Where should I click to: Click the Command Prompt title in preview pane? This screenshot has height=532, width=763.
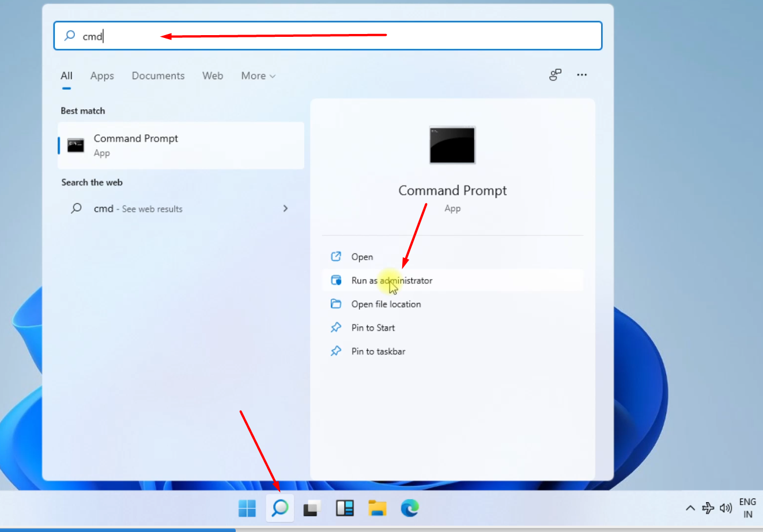click(x=452, y=191)
